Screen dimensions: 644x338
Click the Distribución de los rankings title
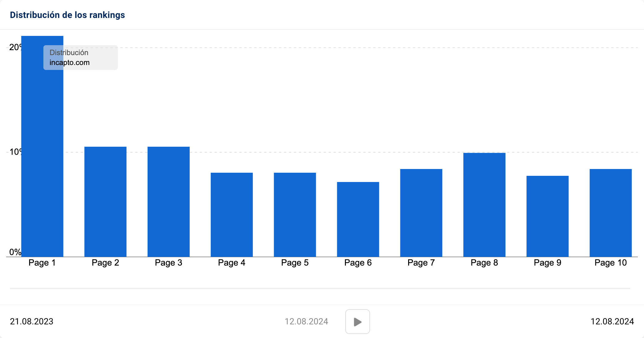click(67, 15)
